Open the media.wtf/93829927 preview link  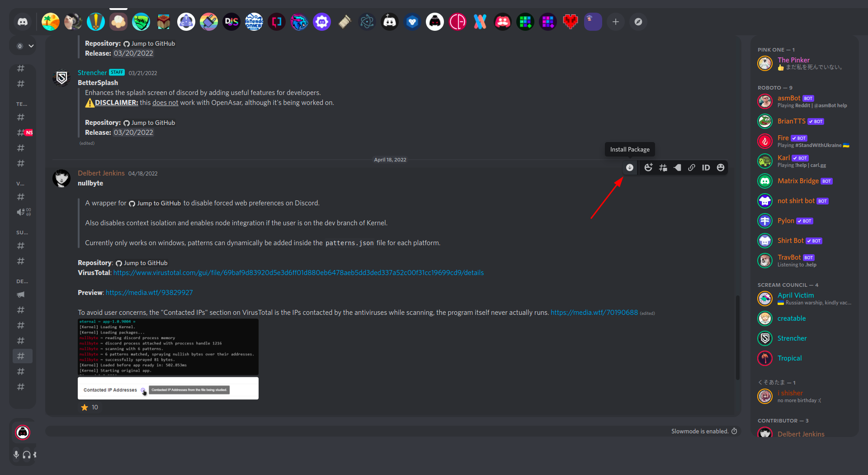[x=149, y=293]
